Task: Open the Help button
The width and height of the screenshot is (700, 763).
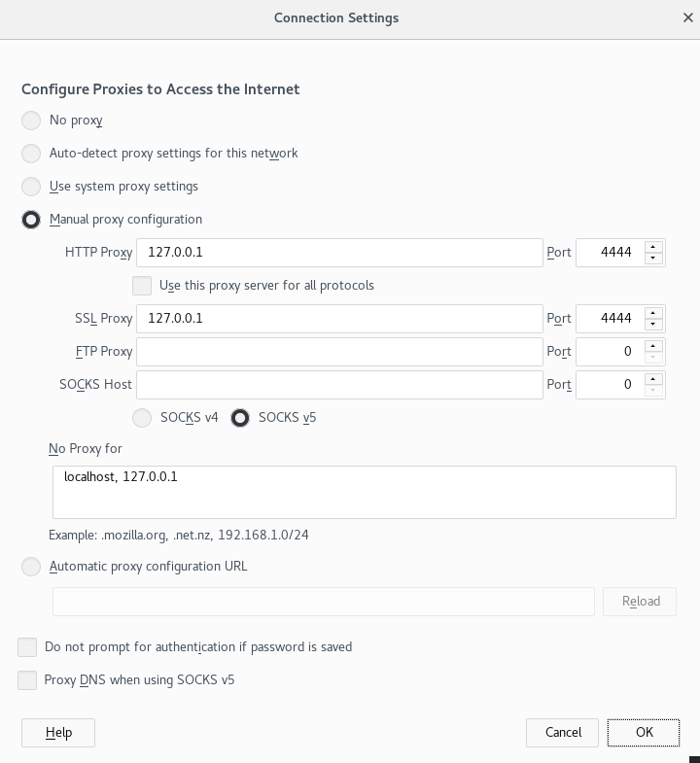Action: tap(58, 732)
